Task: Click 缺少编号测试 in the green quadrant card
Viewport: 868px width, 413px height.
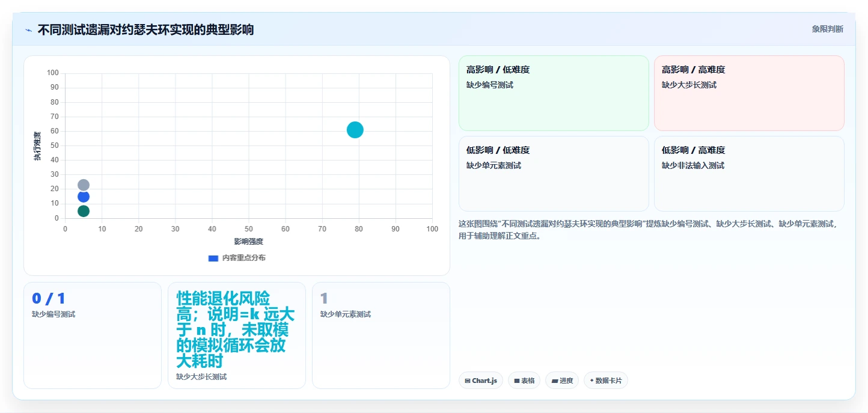Action: pyautogui.click(x=490, y=85)
